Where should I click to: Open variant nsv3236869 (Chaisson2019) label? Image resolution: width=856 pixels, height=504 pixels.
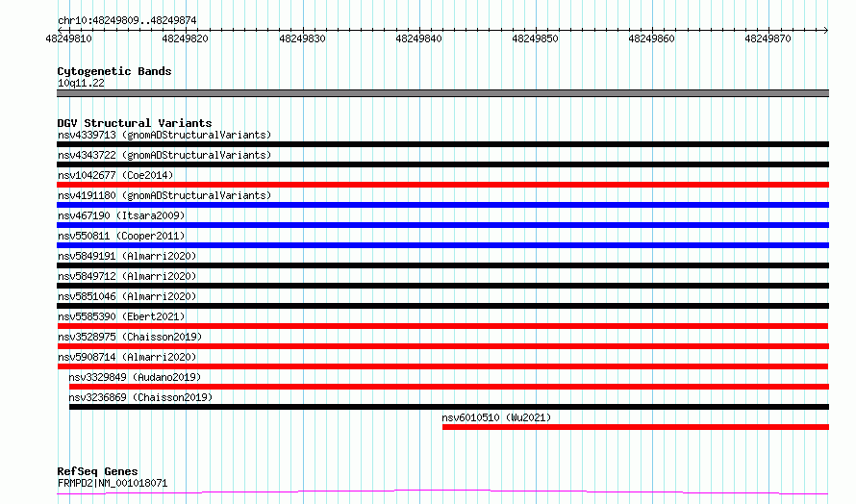[x=140, y=397]
